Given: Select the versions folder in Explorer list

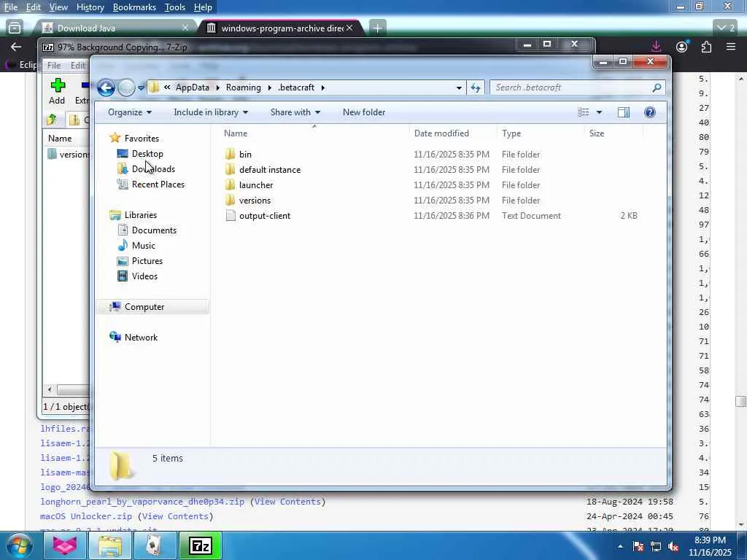Looking at the screenshot, I should (255, 201).
